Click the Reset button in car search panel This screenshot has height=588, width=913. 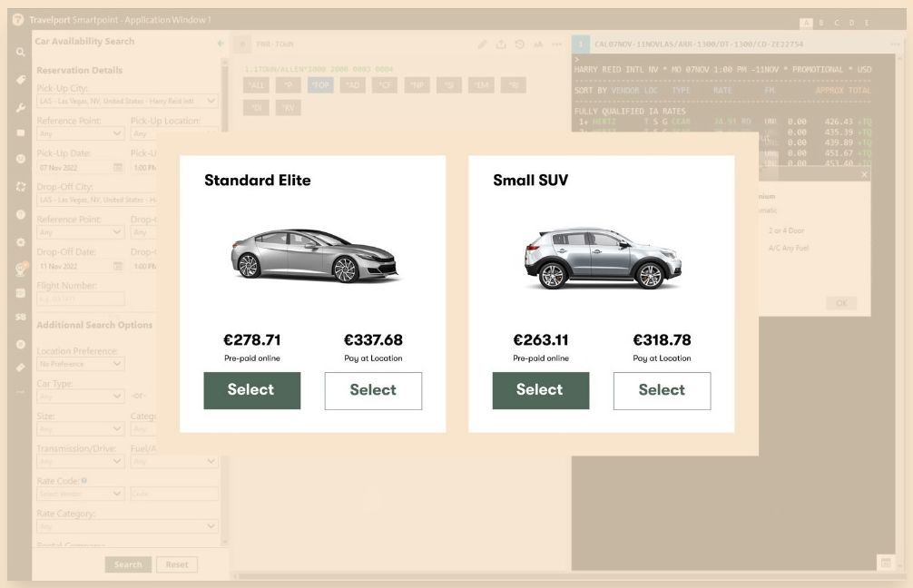click(x=177, y=564)
